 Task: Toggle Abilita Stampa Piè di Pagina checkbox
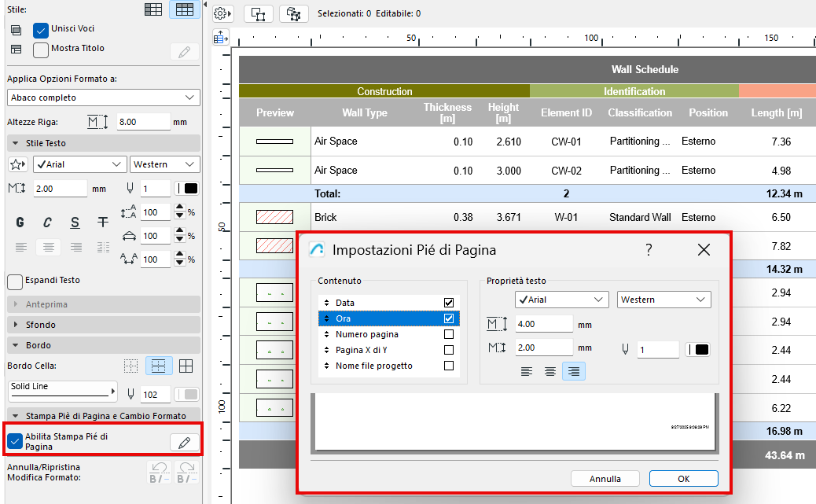pos(15,441)
